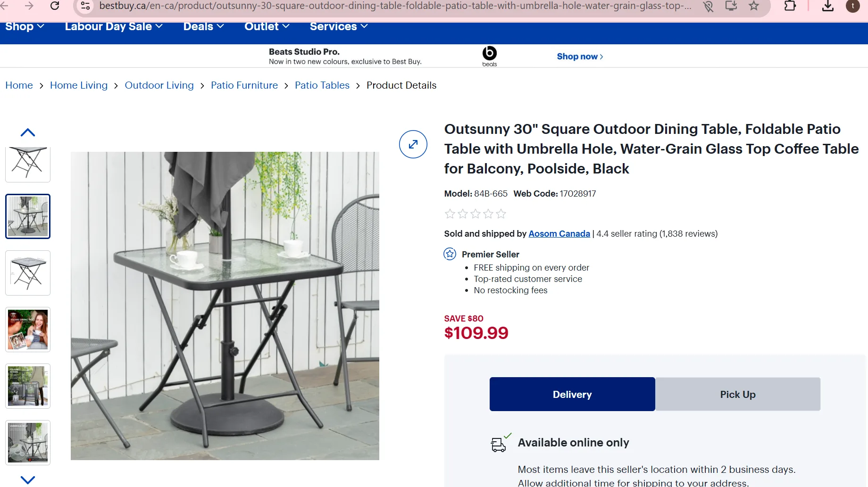
Task: Click the empty star rating row
Action: (x=476, y=214)
